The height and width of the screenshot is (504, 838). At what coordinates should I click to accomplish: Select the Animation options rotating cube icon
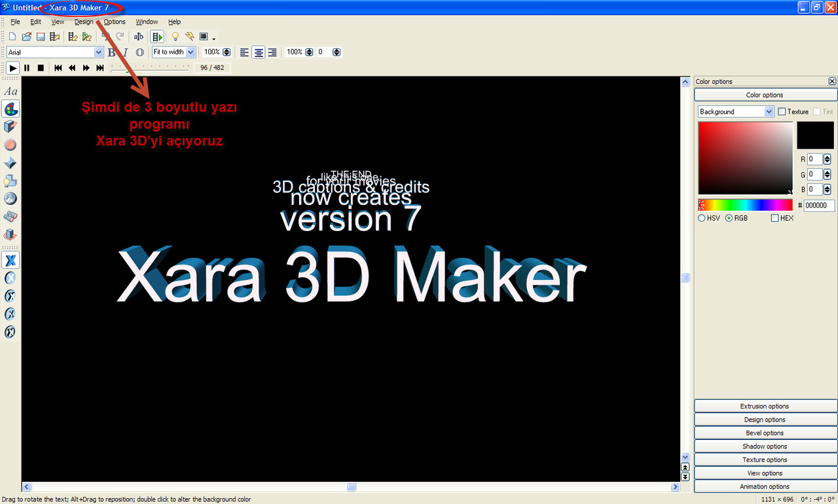point(10,234)
